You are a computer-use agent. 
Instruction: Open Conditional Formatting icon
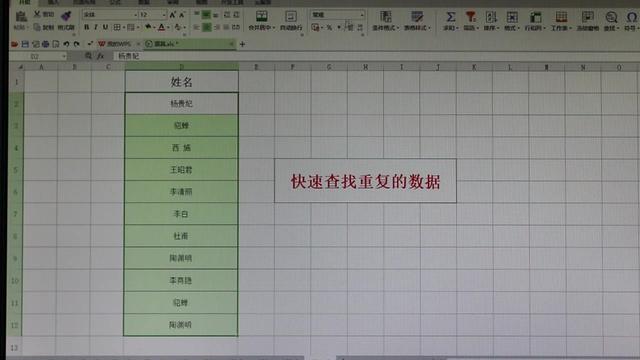pyautogui.click(x=386, y=16)
